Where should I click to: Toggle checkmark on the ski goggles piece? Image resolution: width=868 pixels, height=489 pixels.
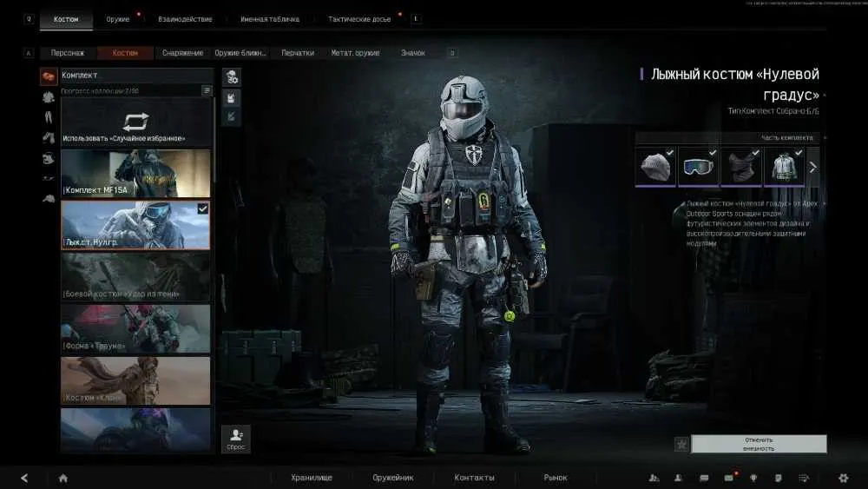[x=713, y=152]
